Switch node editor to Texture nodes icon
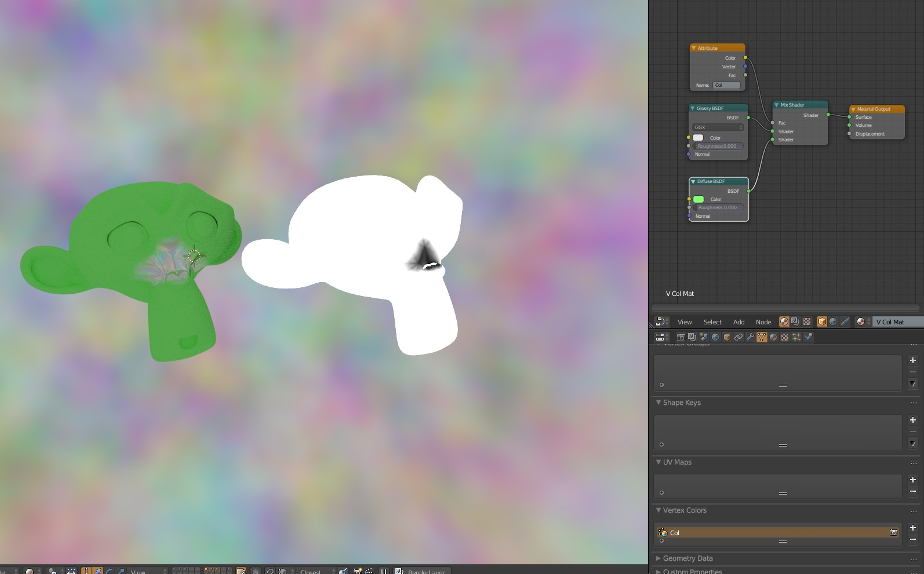The height and width of the screenshot is (574, 924). pyautogui.click(x=807, y=321)
